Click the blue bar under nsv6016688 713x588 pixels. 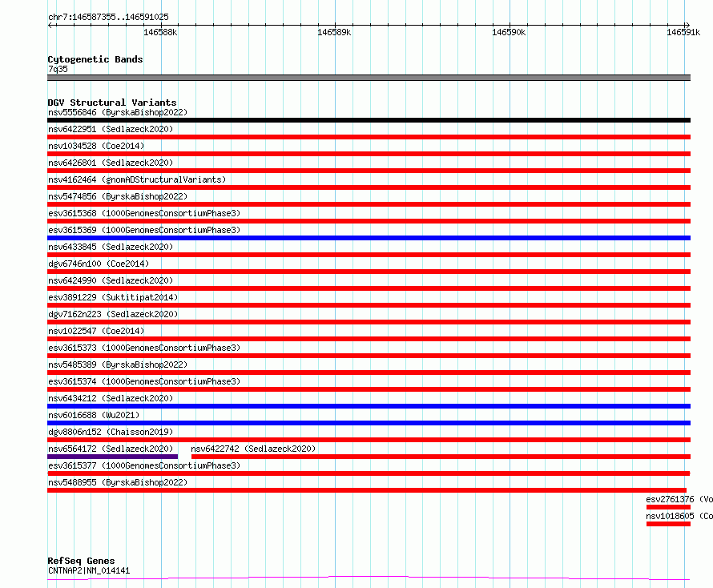coord(369,423)
